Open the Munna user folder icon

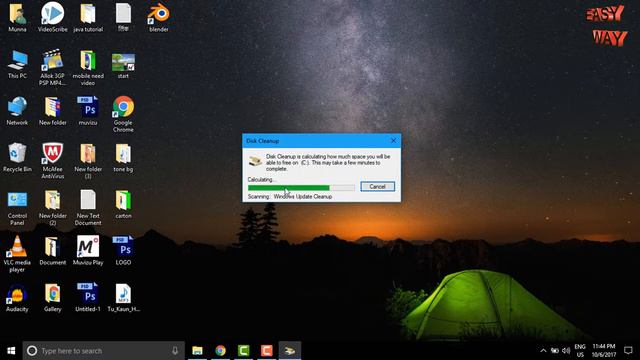coord(17,17)
